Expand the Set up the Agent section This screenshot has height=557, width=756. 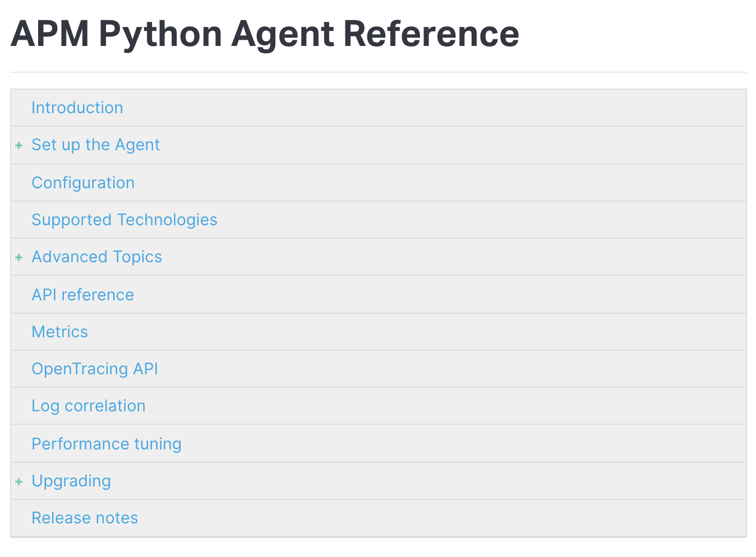click(x=19, y=146)
